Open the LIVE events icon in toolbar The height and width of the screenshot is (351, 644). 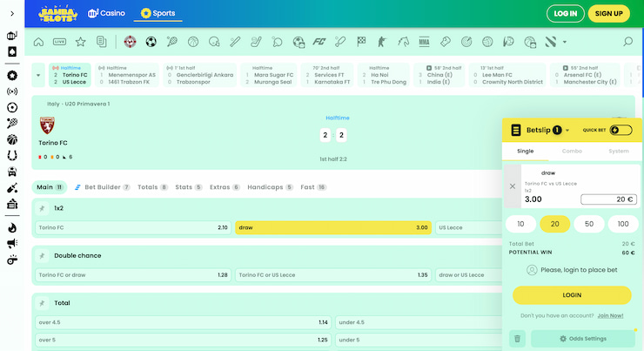[x=59, y=42]
